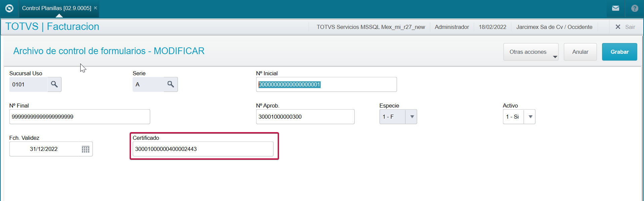Open the help question mark icon
The image size is (644, 201).
click(635, 8)
